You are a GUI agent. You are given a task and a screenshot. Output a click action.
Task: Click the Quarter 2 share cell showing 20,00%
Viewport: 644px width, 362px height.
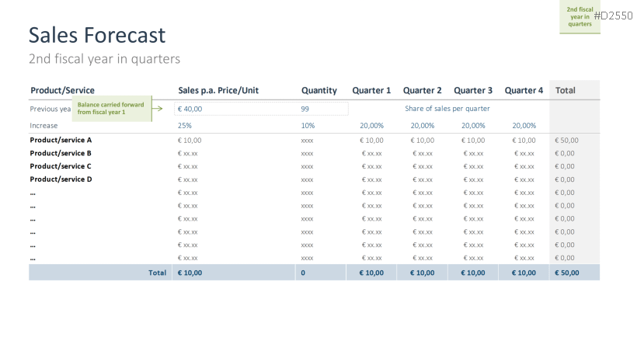tap(423, 125)
